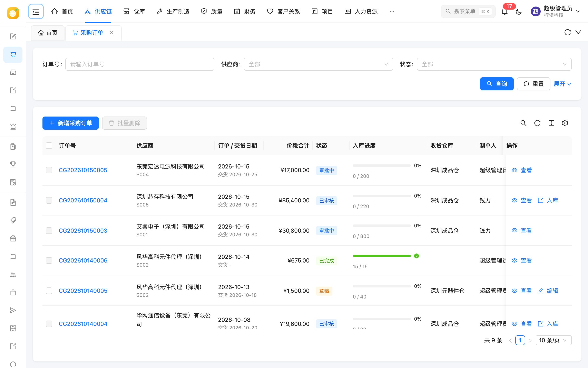
Task: Expand more filters with 展开
Action: tap(562, 84)
